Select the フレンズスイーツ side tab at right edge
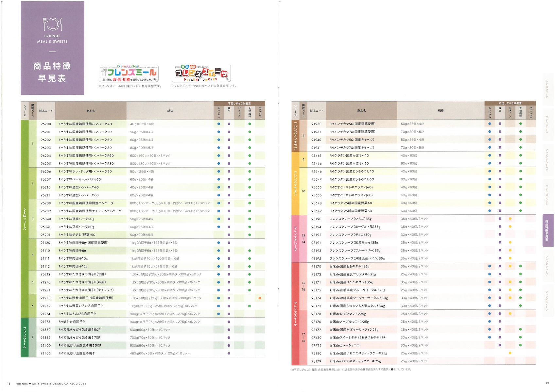 [547, 301]
